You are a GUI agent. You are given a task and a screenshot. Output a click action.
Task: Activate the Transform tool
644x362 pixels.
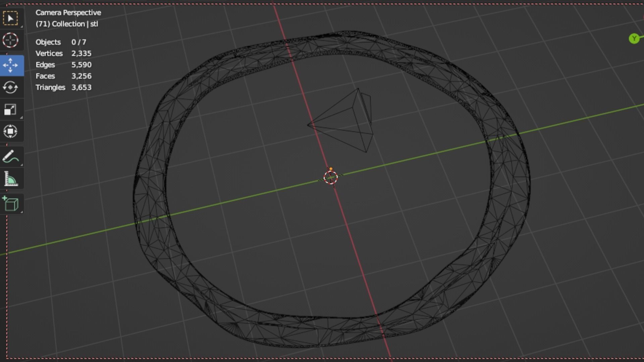click(x=10, y=131)
